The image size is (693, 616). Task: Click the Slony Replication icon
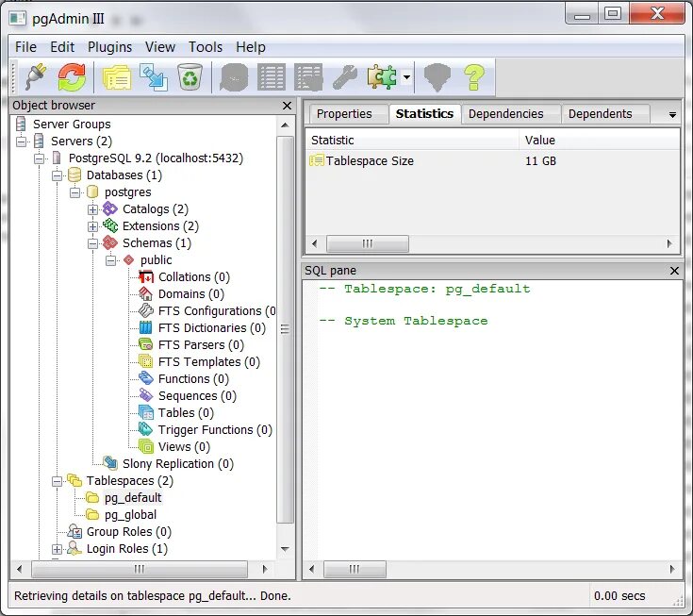(x=110, y=463)
